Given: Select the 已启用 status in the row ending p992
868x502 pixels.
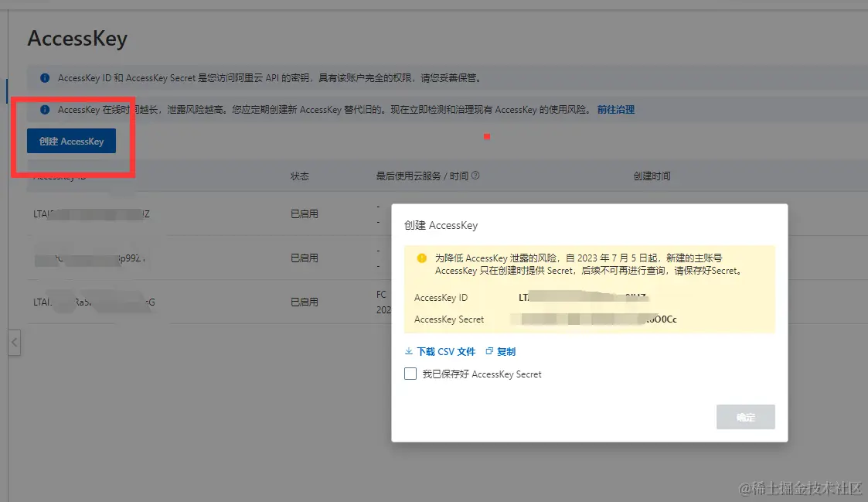Looking at the screenshot, I should 304,258.
